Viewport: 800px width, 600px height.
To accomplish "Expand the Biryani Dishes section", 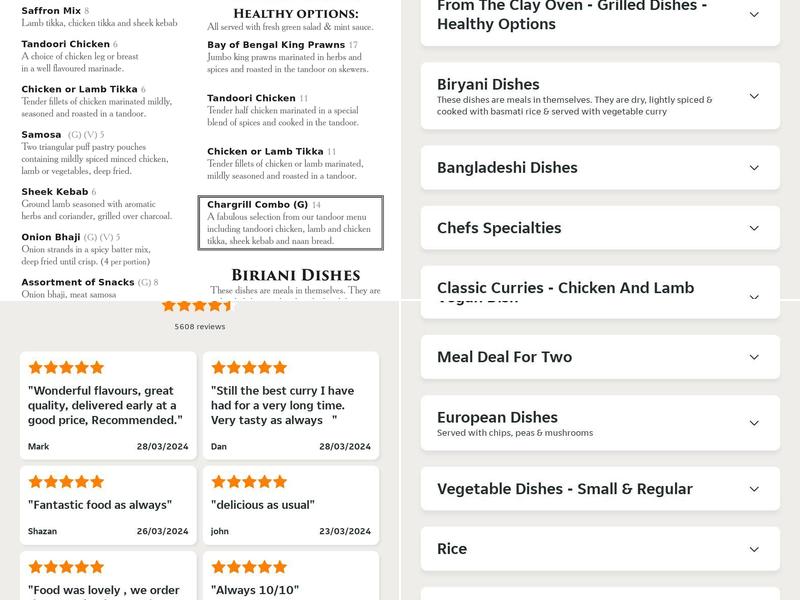I will [x=598, y=96].
